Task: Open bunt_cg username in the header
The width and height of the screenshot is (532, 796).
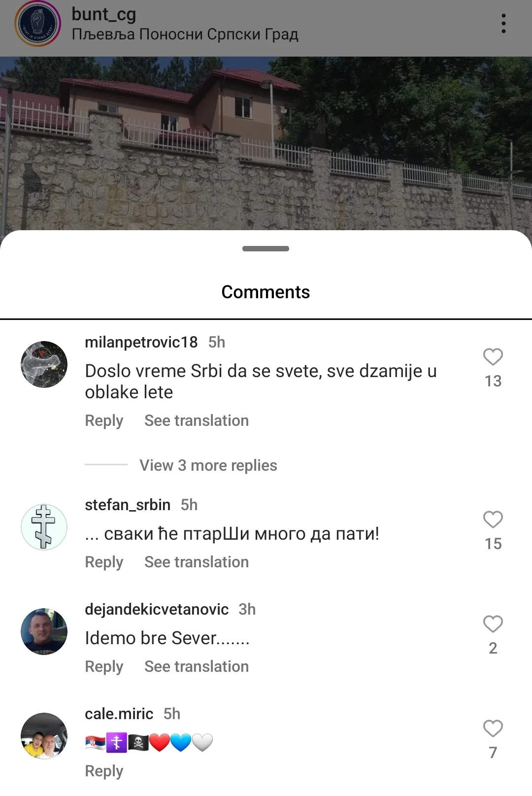Action: [x=104, y=14]
